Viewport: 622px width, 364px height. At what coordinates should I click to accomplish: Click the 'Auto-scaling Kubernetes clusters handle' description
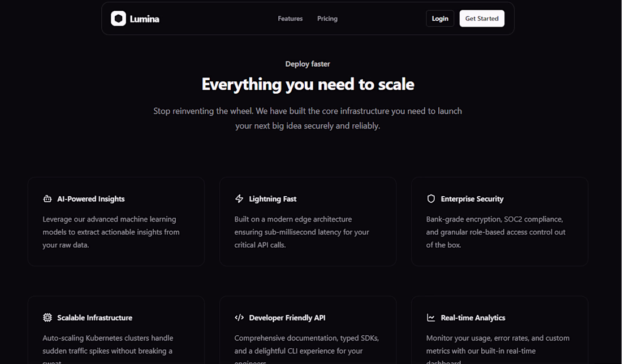coord(108,350)
